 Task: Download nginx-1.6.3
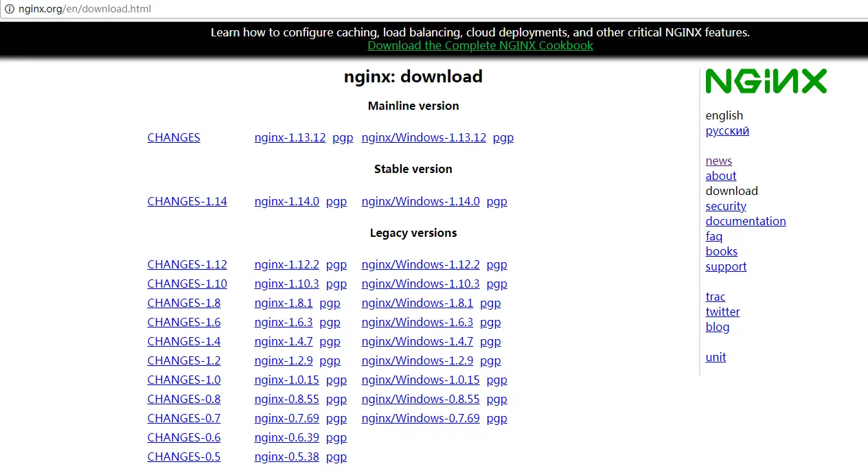(284, 322)
